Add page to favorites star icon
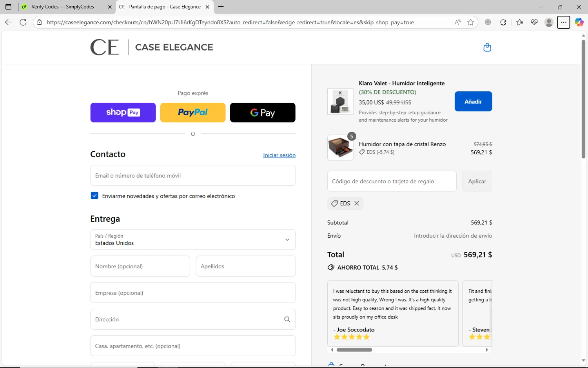 tap(470, 22)
